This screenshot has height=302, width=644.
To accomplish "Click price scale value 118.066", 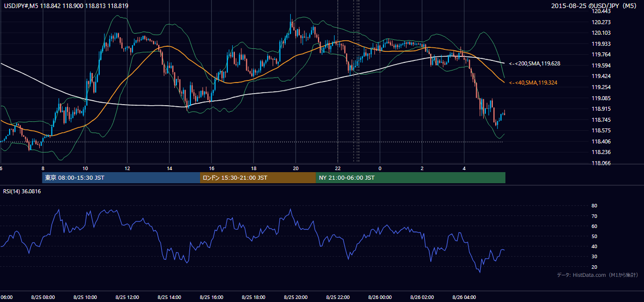I will point(602,163).
